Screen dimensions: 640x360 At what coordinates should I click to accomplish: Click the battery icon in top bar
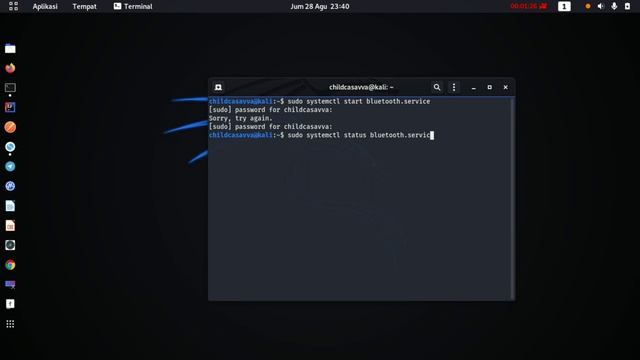coord(627,6)
